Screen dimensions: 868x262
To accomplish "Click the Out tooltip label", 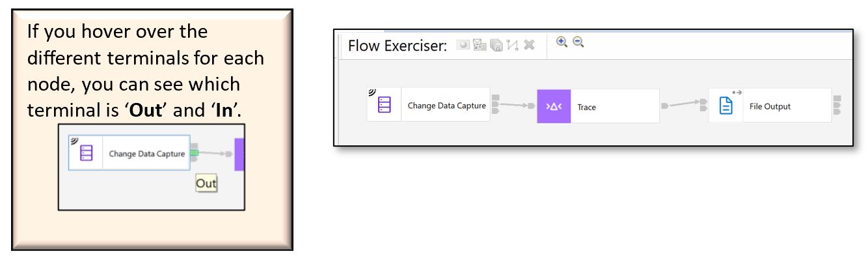I will click(206, 183).
